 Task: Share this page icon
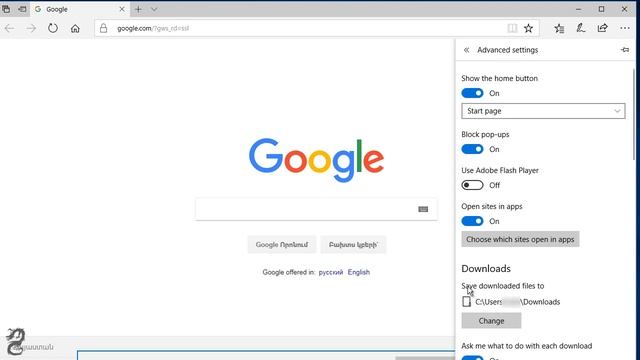602,28
